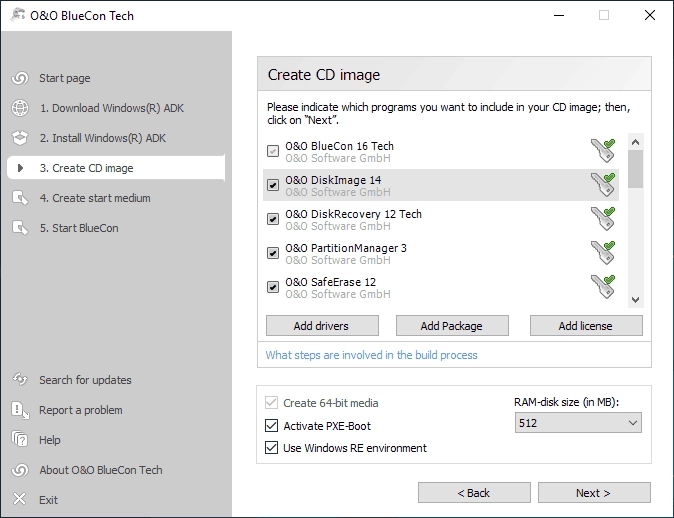Click the Add Package button
The height and width of the screenshot is (518, 674).
click(452, 326)
